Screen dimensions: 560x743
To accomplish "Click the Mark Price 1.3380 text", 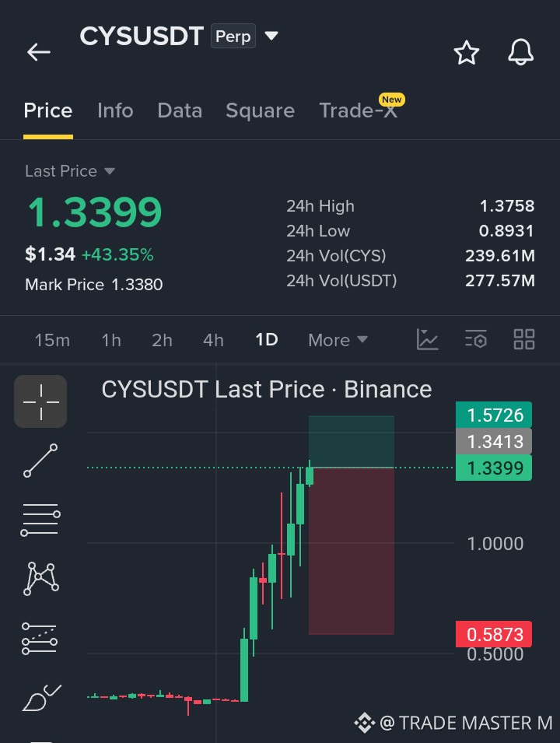I will tap(94, 285).
